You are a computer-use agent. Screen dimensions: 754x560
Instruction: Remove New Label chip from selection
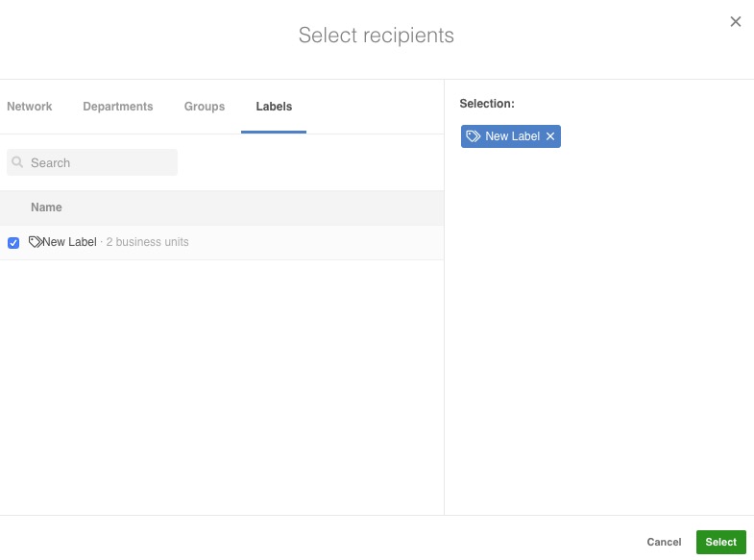pyautogui.click(x=550, y=136)
